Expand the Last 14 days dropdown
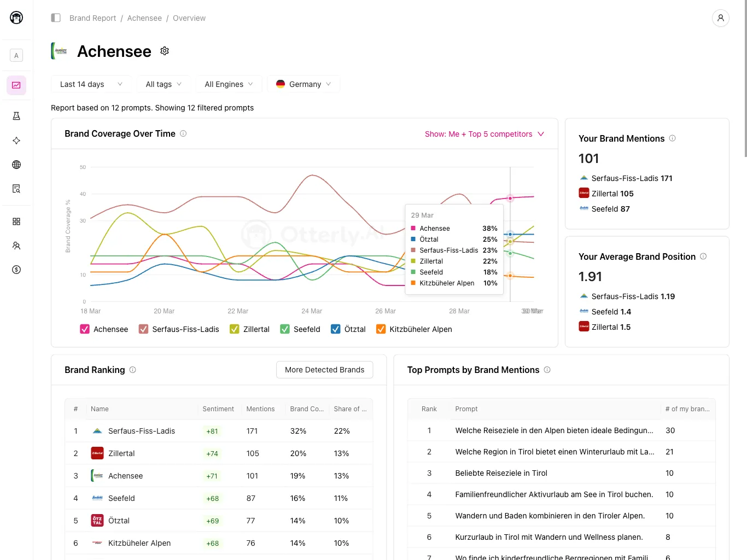 coord(91,84)
